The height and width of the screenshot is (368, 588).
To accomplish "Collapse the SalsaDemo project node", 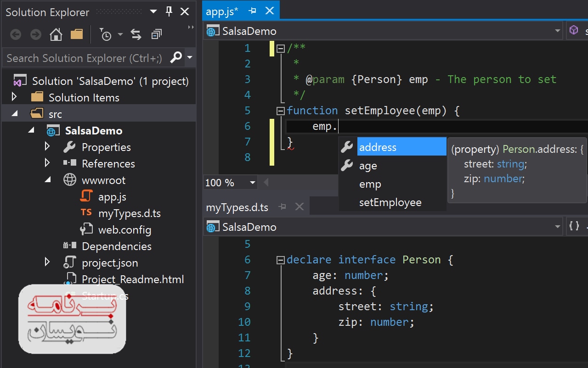I will tap(31, 130).
